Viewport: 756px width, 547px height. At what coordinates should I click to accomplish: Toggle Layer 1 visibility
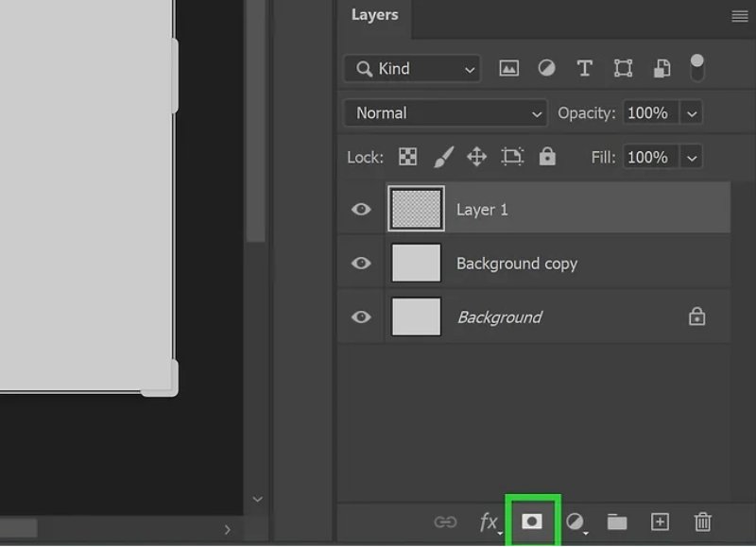pos(360,209)
